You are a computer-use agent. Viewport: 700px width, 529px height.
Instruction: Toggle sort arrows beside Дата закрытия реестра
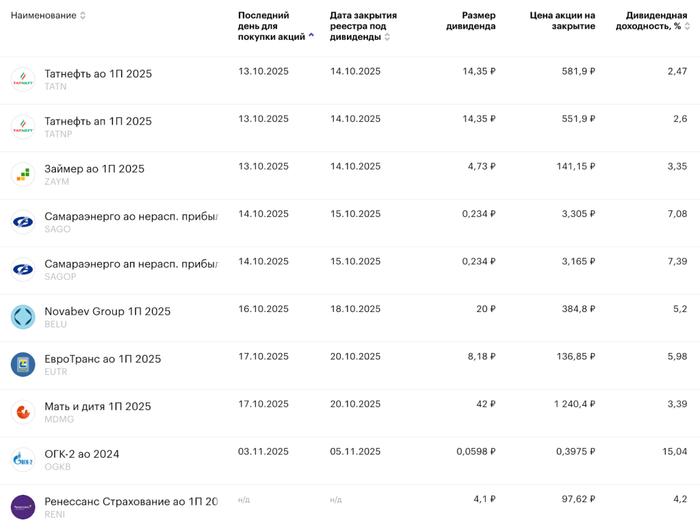[387, 37]
